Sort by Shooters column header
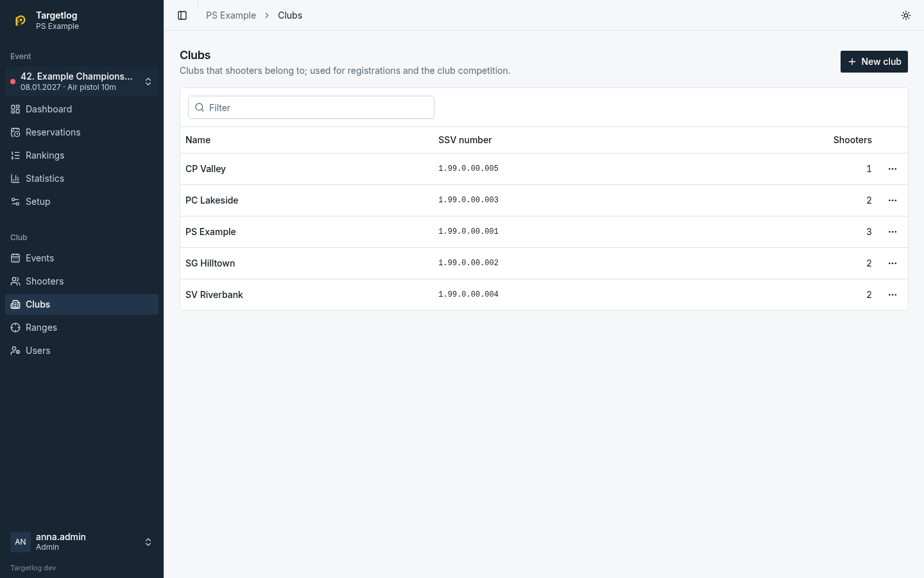The image size is (924, 578). (x=852, y=140)
